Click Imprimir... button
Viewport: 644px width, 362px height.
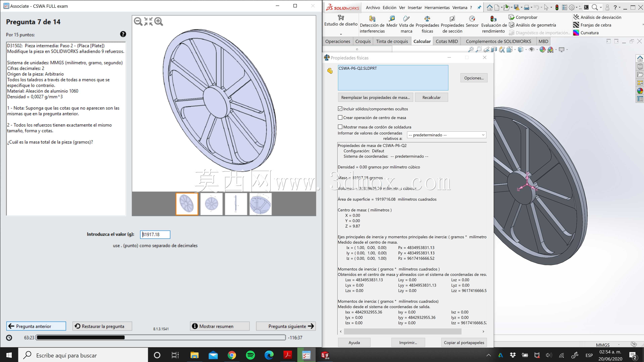[408, 343]
